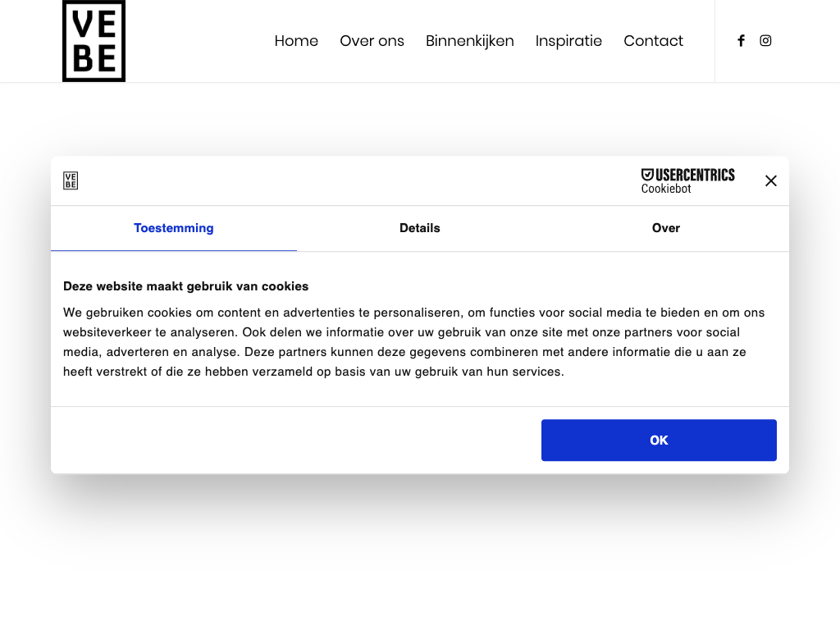Click the large VEBE logo in header

[94, 41]
